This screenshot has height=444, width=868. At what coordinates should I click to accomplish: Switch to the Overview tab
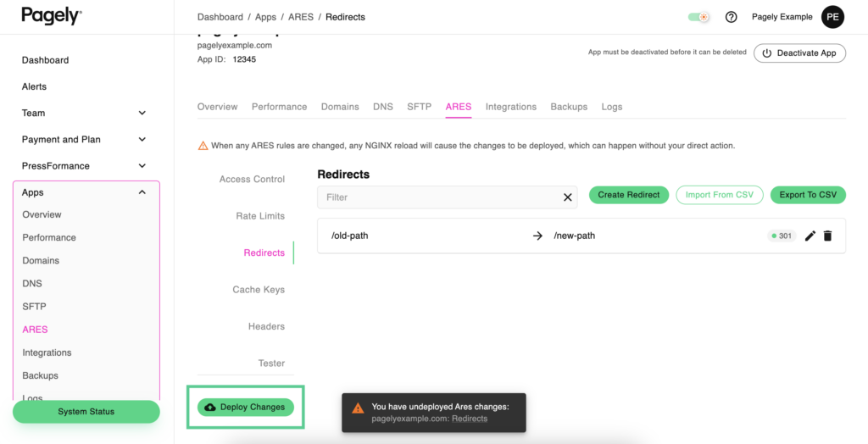pos(218,107)
